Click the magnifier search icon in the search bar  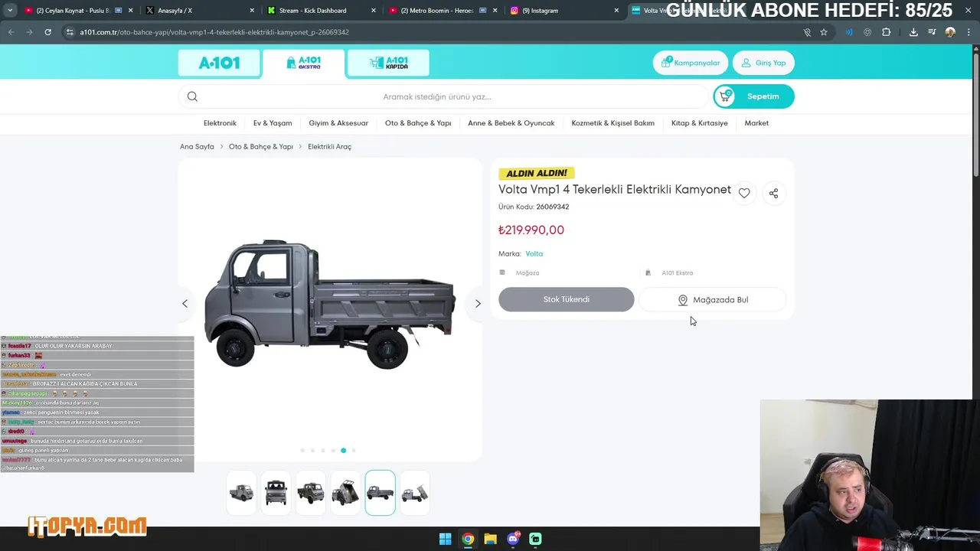pos(192,96)
